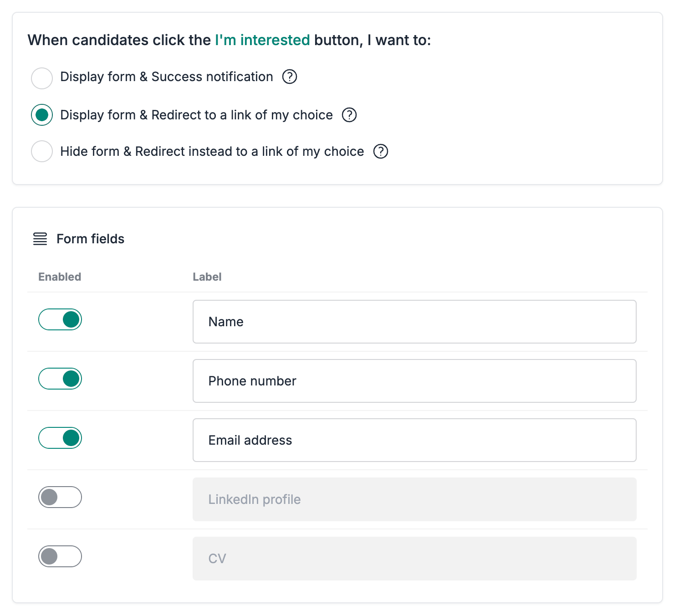Focus the Phone number label field

click(x=414, y=381)
